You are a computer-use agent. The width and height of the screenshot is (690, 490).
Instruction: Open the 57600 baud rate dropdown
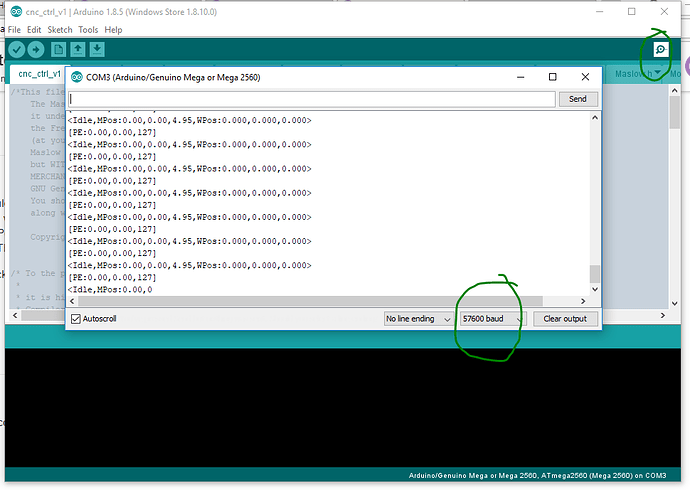(492, 319)
